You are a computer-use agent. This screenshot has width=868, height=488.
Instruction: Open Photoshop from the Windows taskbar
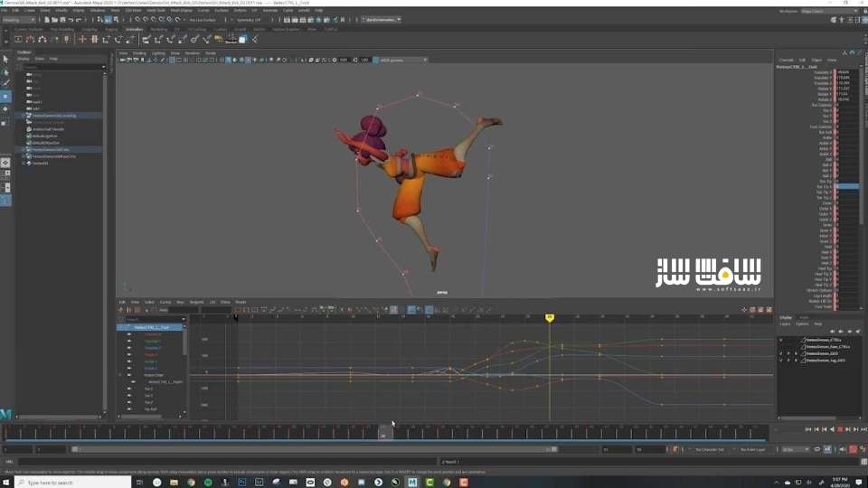click(x=242, y=483)
